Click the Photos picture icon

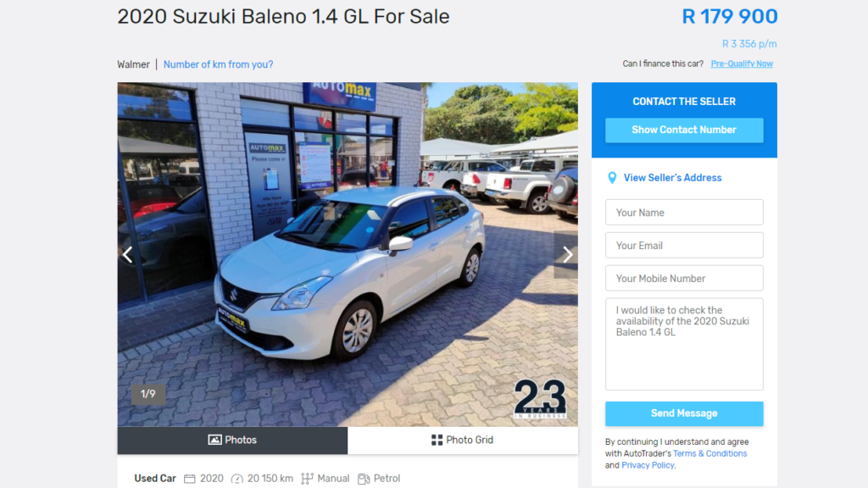[x=214, y=440]
